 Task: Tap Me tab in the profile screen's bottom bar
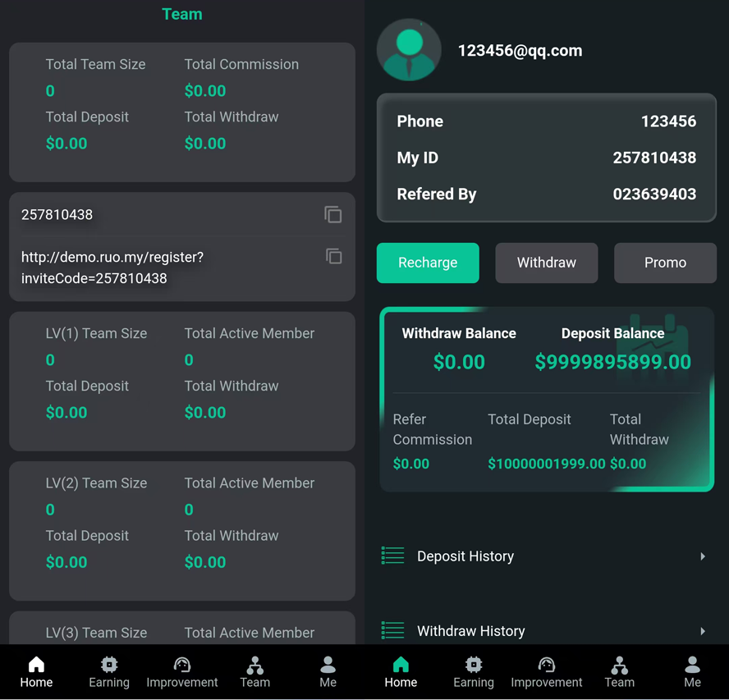click(x=692, y=671)
